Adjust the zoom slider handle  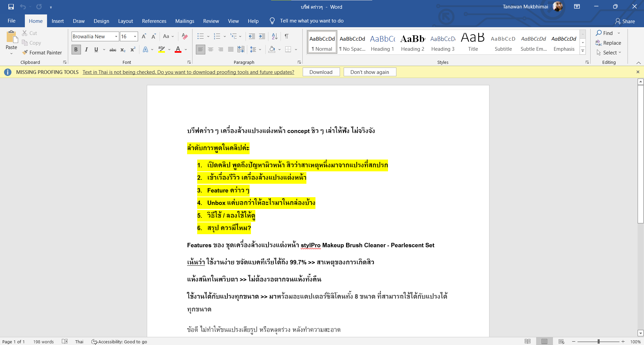599,342
